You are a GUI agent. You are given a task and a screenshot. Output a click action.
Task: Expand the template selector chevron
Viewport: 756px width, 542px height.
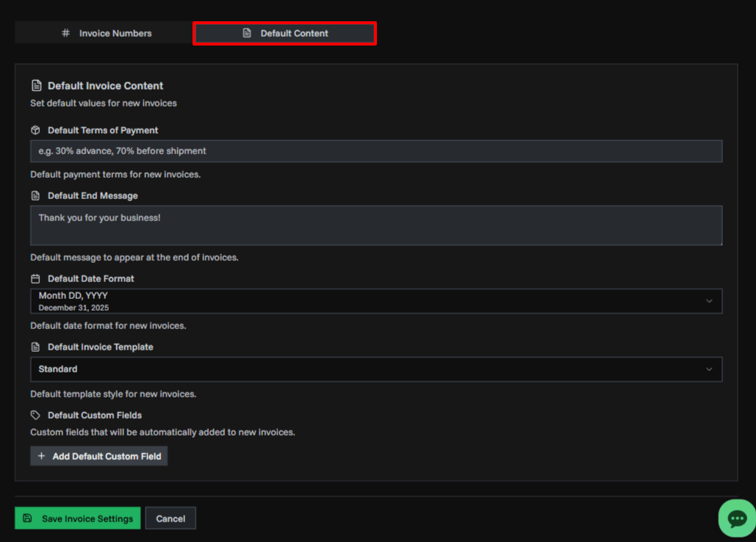click(709, 369)
